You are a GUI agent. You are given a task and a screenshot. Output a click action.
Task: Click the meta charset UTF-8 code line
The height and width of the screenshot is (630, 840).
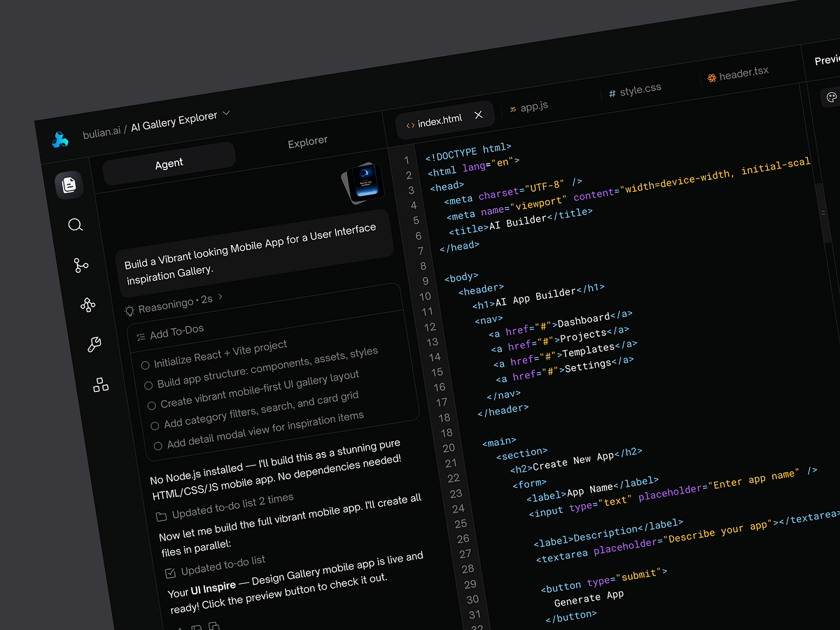click(513, 190)
